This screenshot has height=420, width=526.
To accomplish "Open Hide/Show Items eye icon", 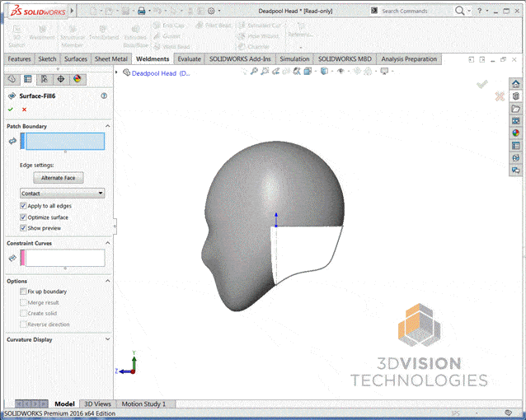I will pos(340,71).
